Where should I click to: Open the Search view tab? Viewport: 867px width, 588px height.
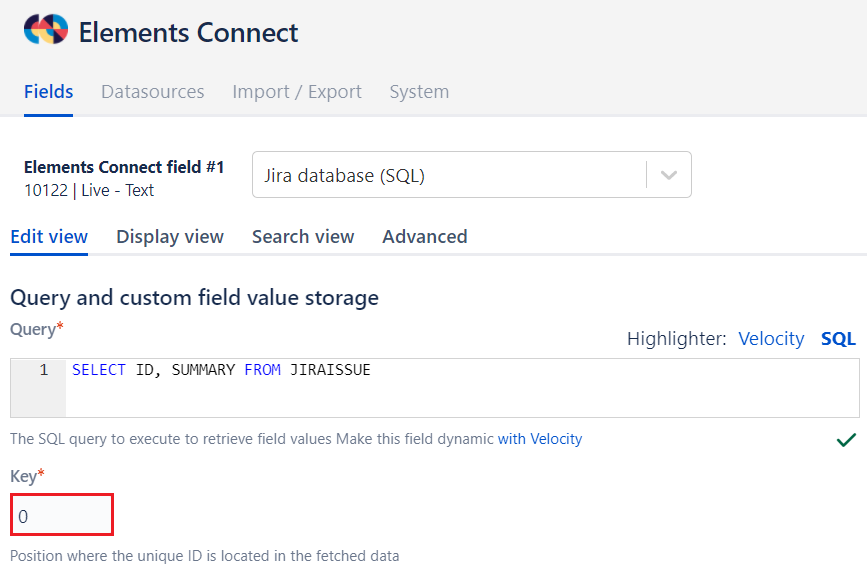(x=303, y=237)
